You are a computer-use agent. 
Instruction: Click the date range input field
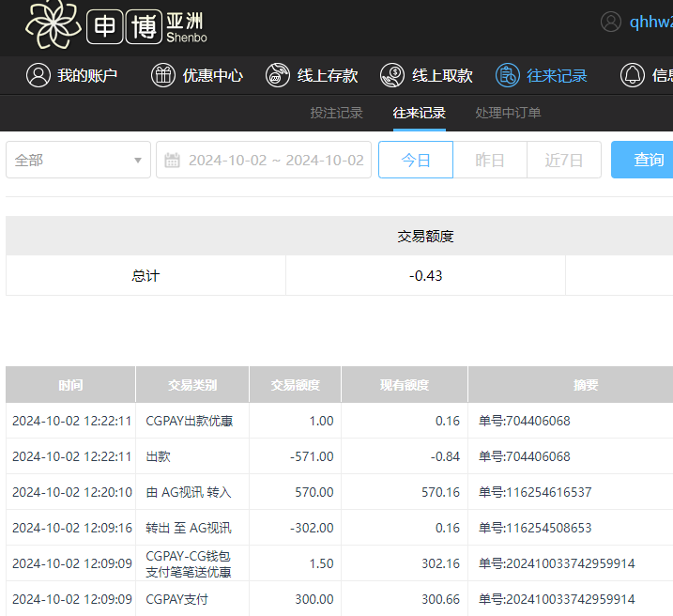[275, 161]
